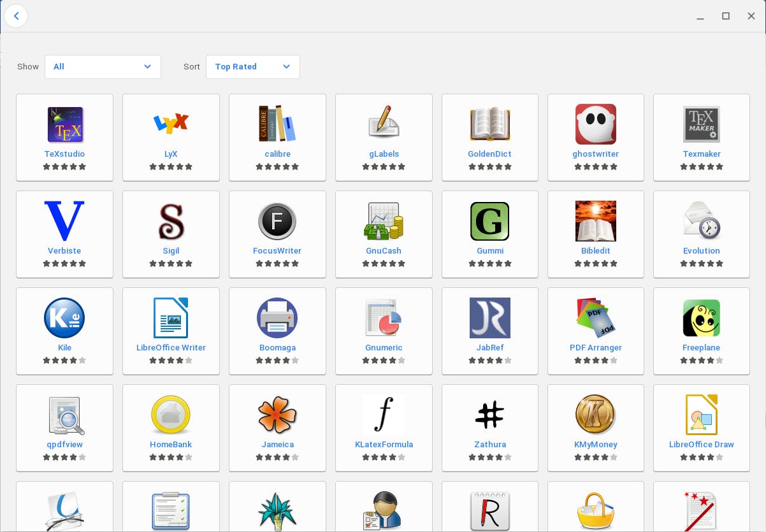Go back using the back arrow button
The height and width of the screenshot is (532, 766).
(17, 16)
